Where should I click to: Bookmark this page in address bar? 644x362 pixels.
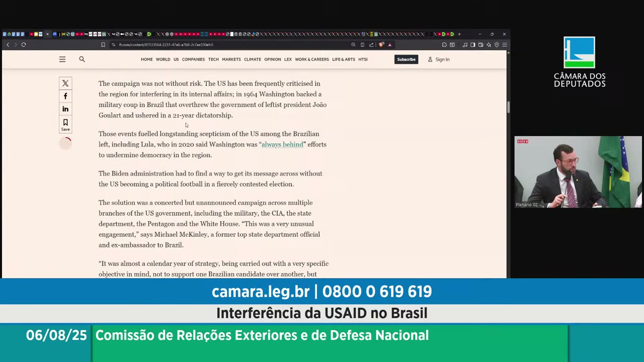(103, 45)
